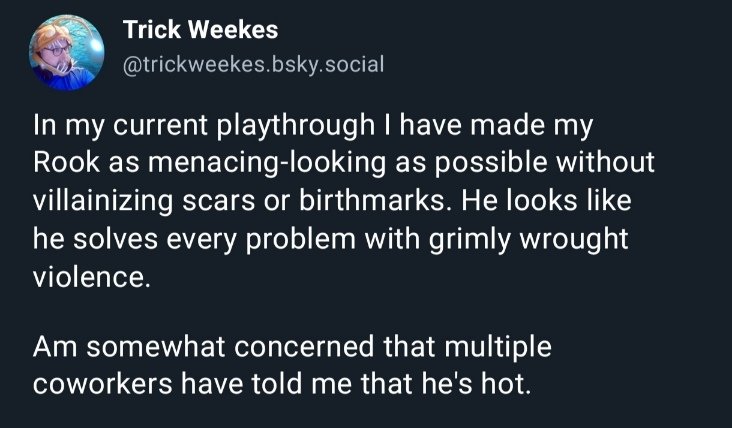This screenshot has height=428, width=732.
Task: Click the word "somewhat" in the second paragraph
Action: click(131, 349)
